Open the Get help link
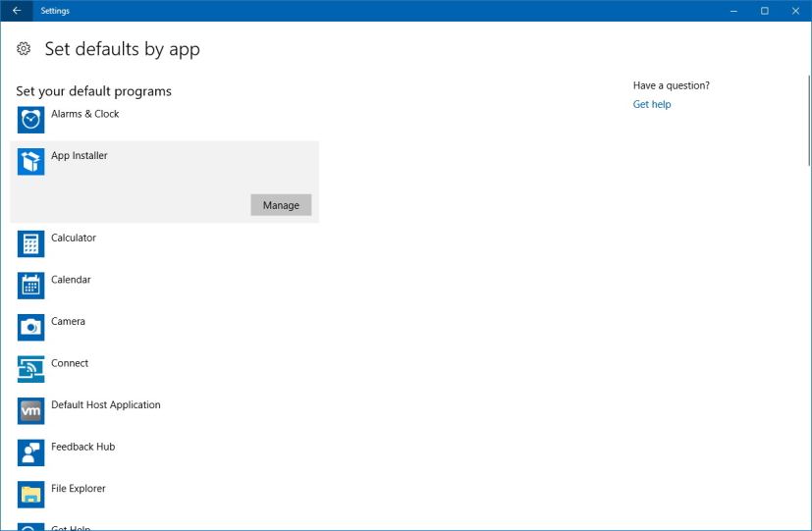The height and width of the screenshot is (531, 812). pos(651,104)
